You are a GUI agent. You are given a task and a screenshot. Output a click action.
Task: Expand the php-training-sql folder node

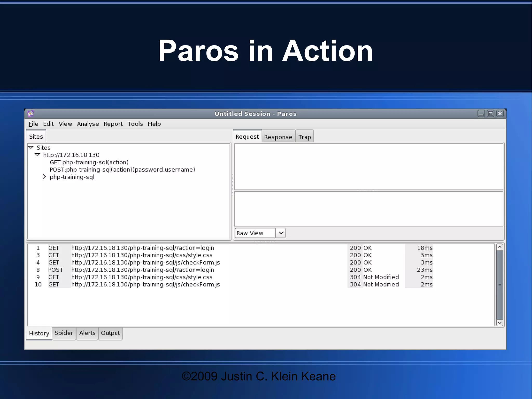click(x=44, y=177)
